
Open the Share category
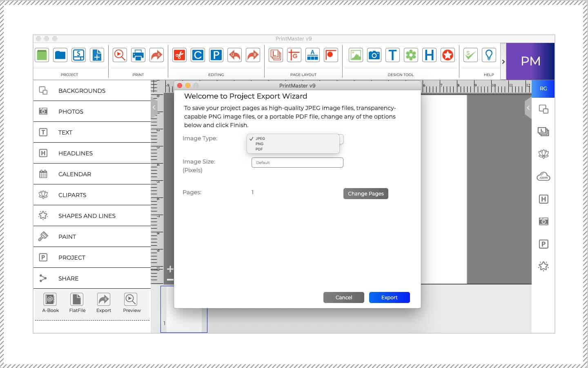click(x=92, y=278)
